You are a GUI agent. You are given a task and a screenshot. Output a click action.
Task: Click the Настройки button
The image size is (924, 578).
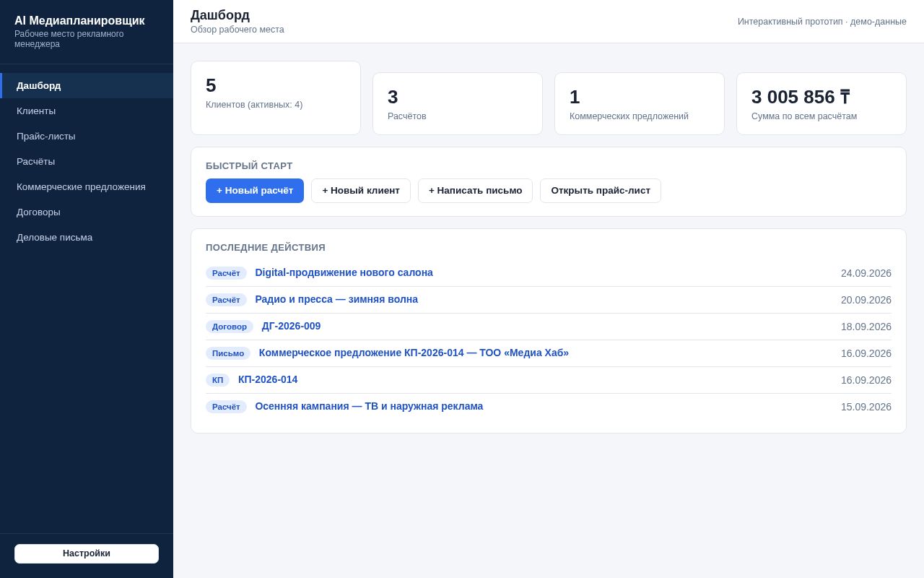pyautogui.click(x=87, y=553)
